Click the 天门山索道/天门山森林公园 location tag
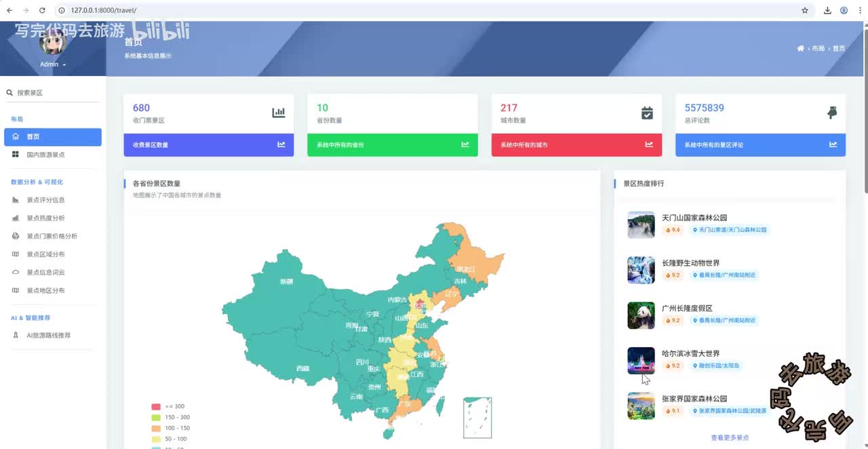 (x=730, y=230)
